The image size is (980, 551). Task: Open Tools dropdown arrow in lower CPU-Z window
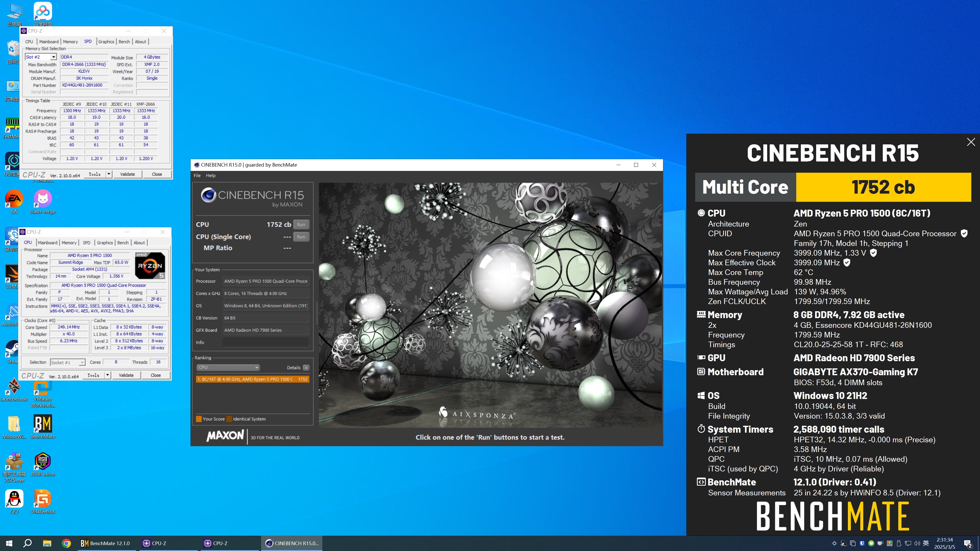108,375
